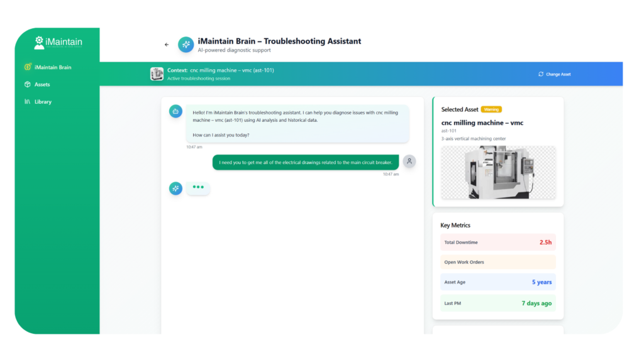Image resolution: width=644 pixels, height=362 pixels.
Task: Open the CNC milling machine asset image
Action: pyautogui.click(x=498, y=172)
